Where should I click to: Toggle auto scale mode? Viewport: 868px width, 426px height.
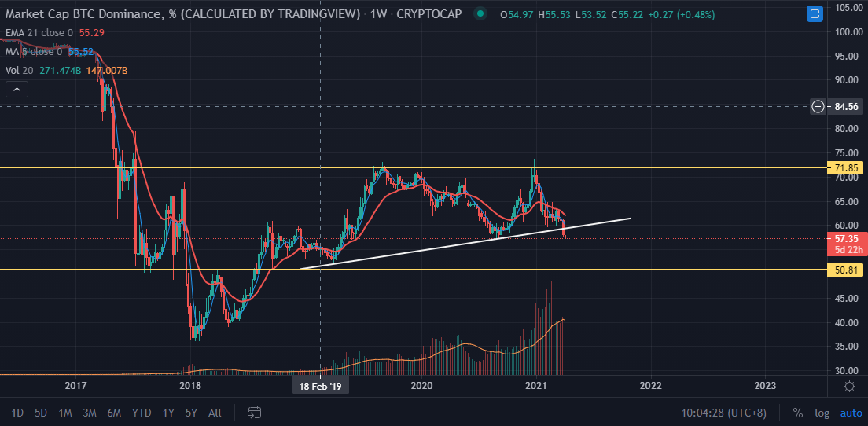(851, 413)
